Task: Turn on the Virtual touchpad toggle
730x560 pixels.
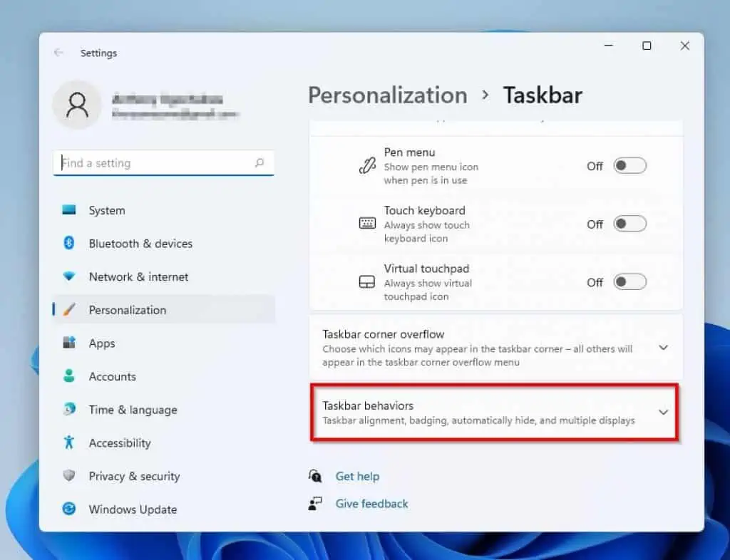Action: coord(629,282)
